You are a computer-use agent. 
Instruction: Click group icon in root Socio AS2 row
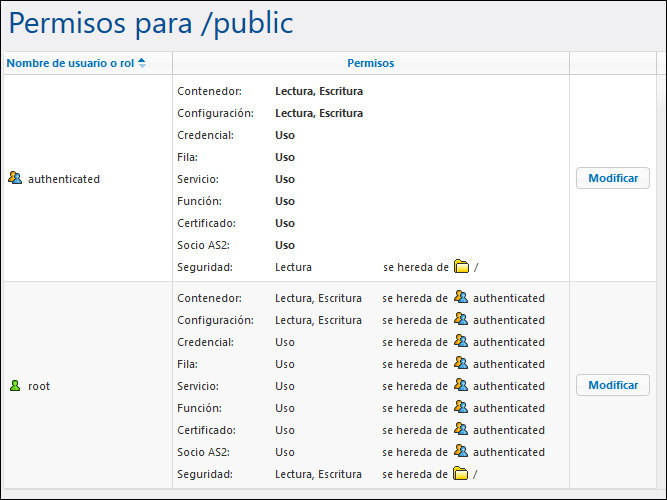pos(461,451)
